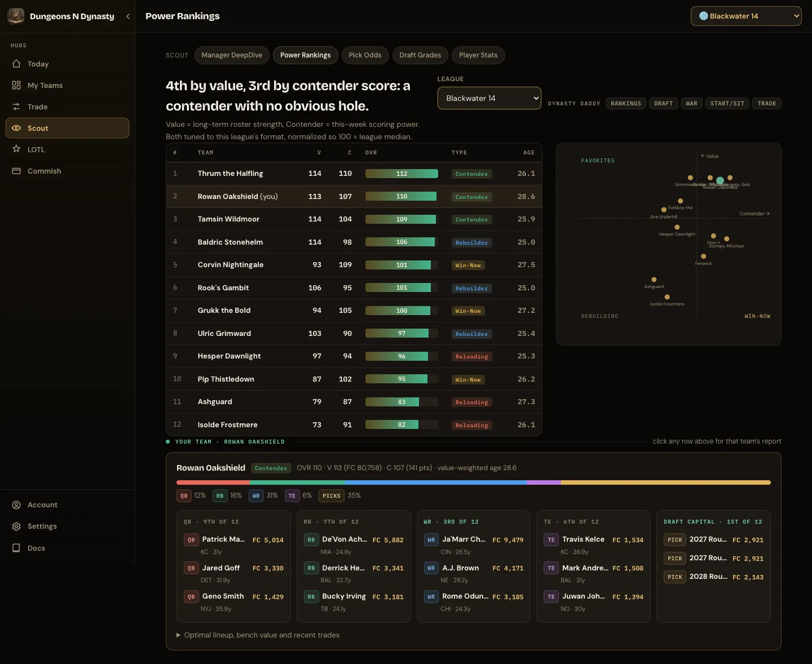The image size is (812, 664).
Task: Sort table by the AGE column header
Action: (529, 153)
